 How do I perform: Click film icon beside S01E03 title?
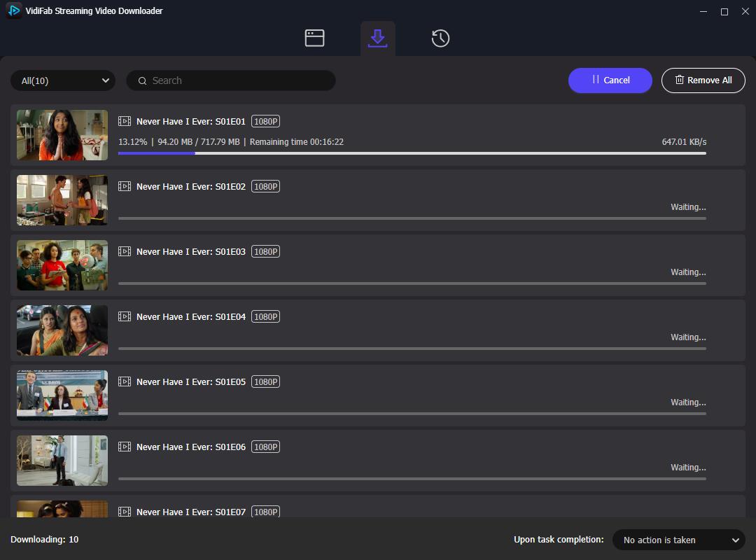[x=125, y=251]
